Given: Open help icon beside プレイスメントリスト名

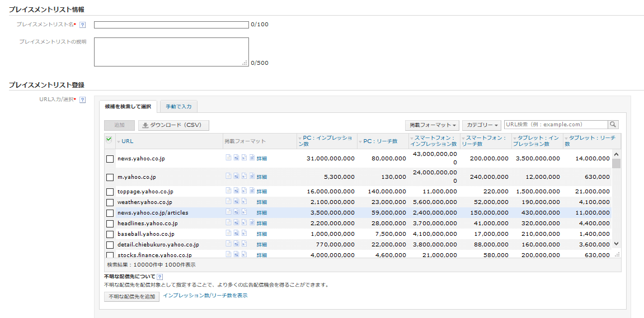Looking at the screenshot, I should pyautogui.click(x=82, y=25).
